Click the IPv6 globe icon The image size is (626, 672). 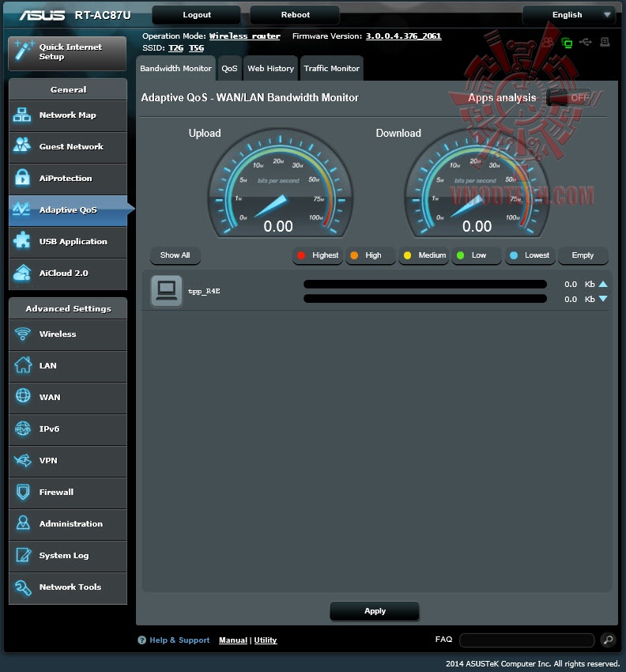tap(23, 428)
